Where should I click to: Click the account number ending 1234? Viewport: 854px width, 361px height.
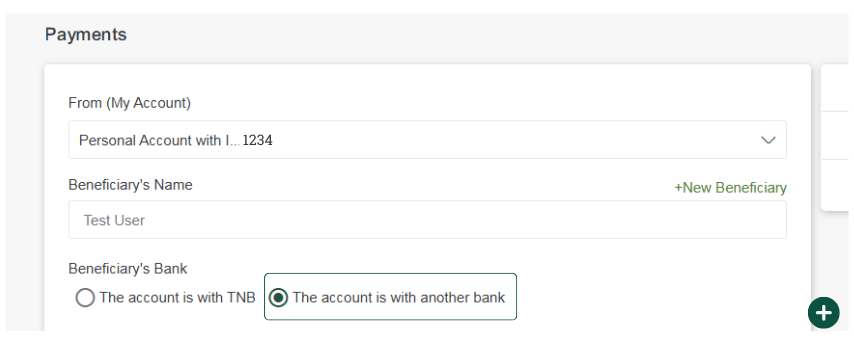point(258,140)
